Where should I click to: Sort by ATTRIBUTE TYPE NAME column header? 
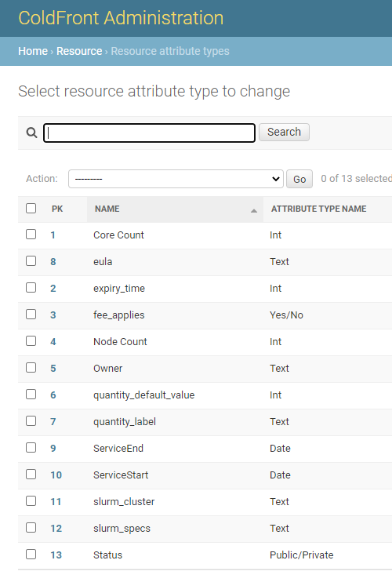pos(319,209)
